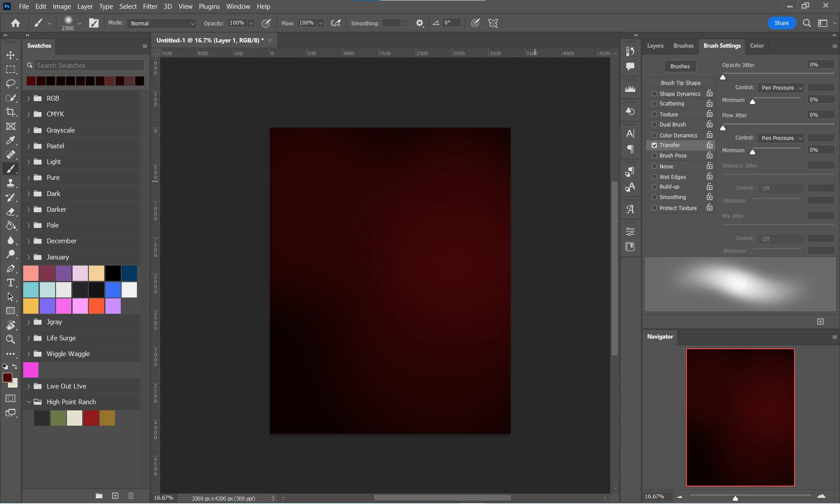The height and width of the screenshot is (504, 840).
Task: Pick the olive green High Point Ranch swatch
Action: (x=58, y=418)
